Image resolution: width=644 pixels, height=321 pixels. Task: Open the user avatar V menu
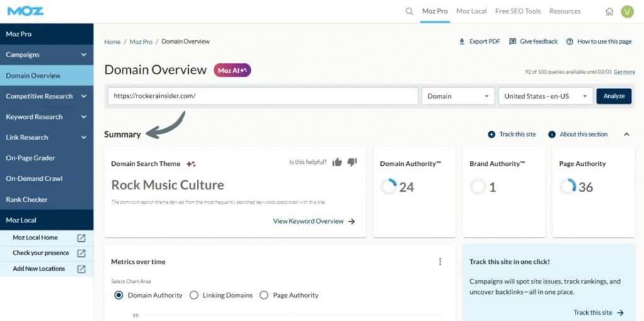[x=627, y=11]
